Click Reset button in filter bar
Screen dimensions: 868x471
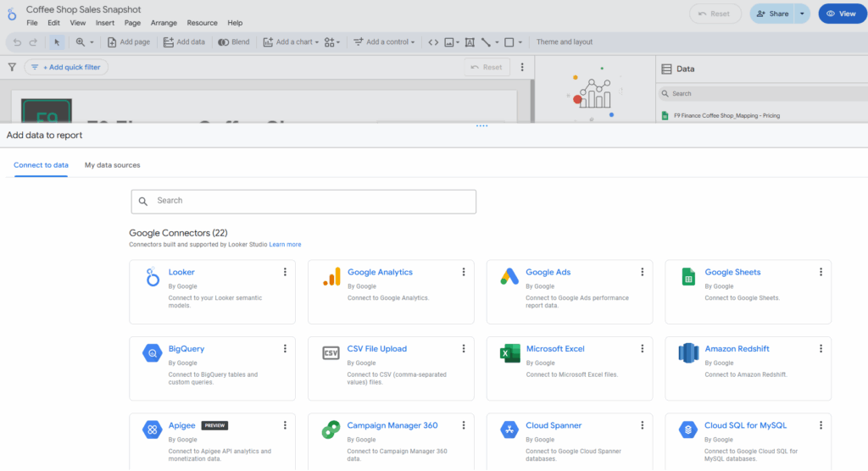coord(487,68)
